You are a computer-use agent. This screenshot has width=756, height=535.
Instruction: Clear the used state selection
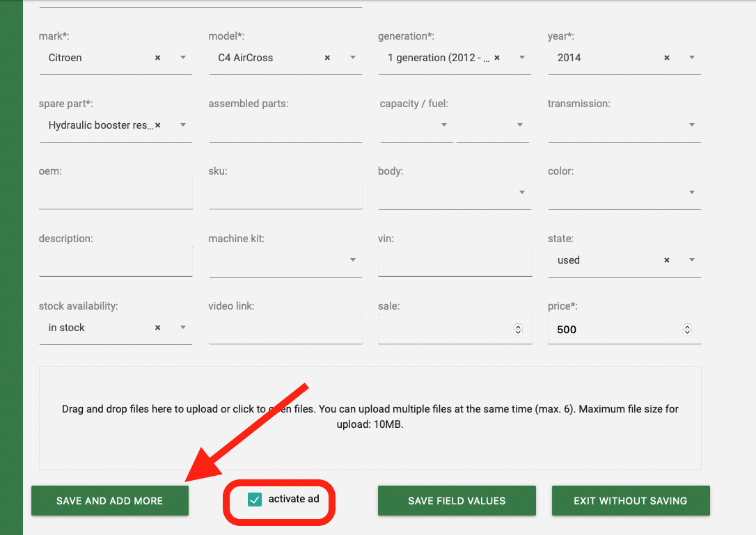667,260
